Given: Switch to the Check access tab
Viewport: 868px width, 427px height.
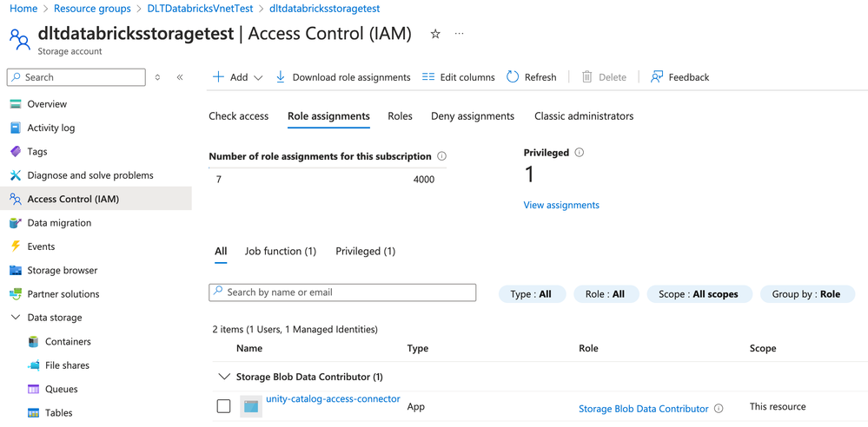Looking at the screenshot, I should (x=239, y=116).
